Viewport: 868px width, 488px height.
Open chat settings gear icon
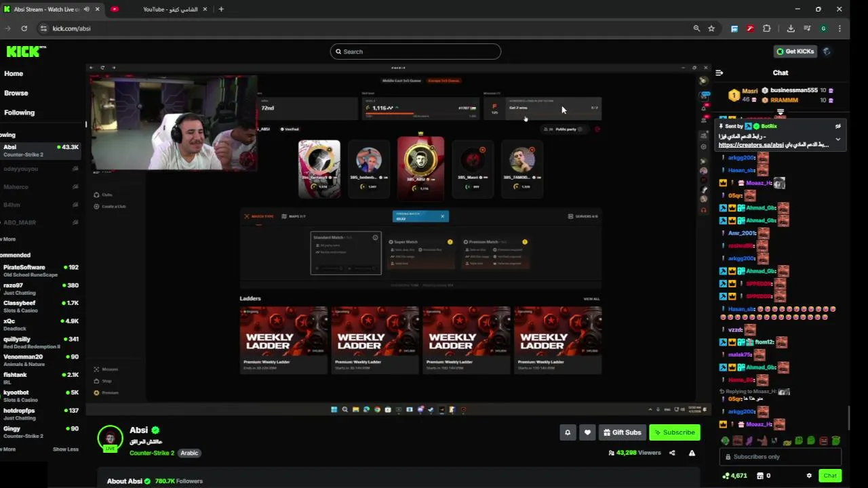coord(808,476)
